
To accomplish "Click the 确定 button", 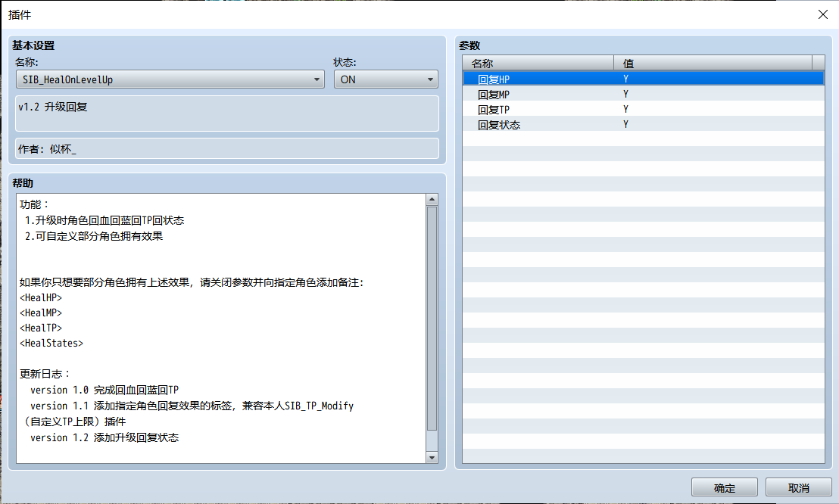I will tap(724, 487).
